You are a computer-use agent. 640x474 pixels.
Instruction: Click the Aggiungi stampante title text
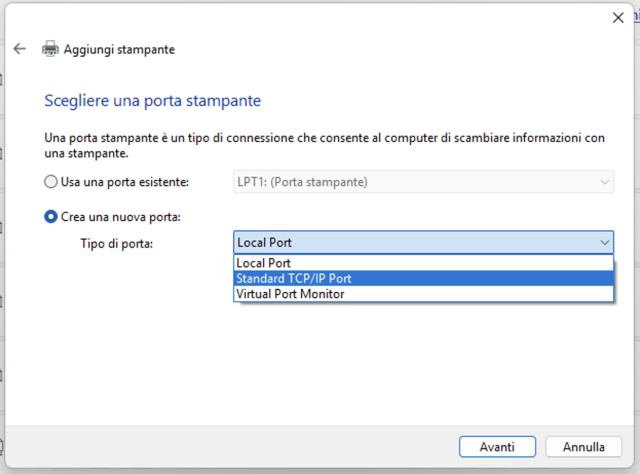(x=119, y=49)
